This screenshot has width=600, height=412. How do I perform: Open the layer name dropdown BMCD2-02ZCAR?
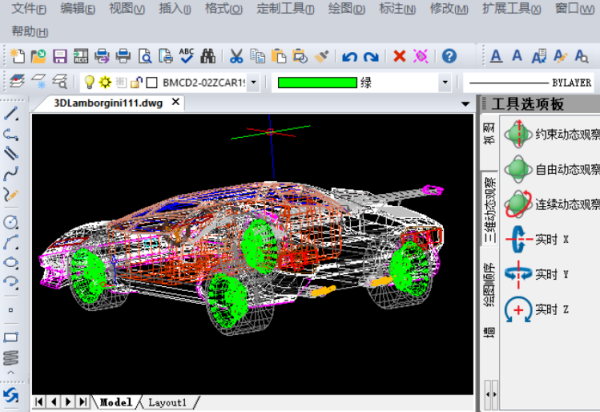253,82
